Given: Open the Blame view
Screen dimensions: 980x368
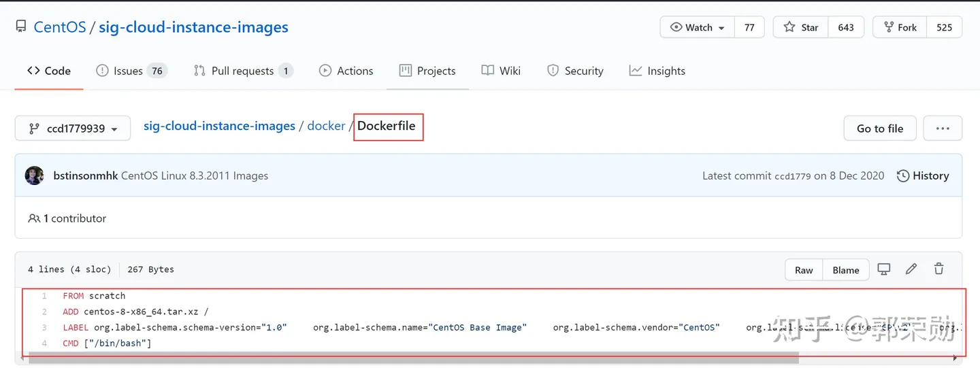Looking at the screenshot, I should click(846, 270).
